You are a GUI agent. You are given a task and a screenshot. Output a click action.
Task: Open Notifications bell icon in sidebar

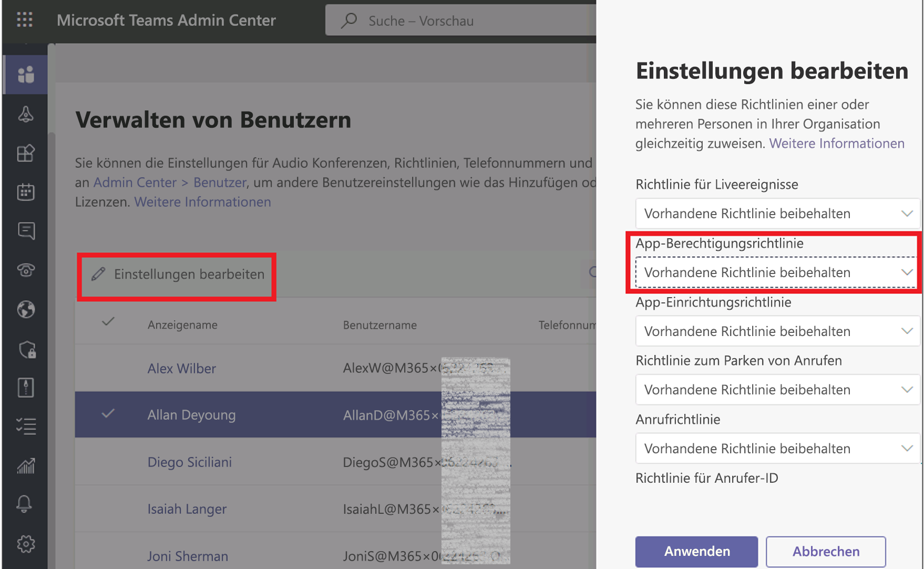coord(25,504)
